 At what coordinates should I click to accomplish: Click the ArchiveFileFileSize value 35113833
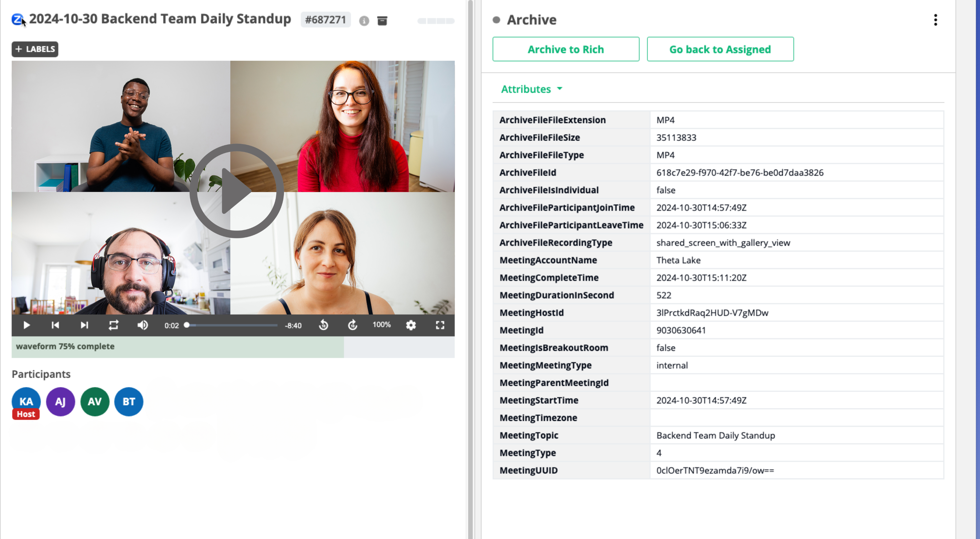pyautogui.click(x=677, y=137)
